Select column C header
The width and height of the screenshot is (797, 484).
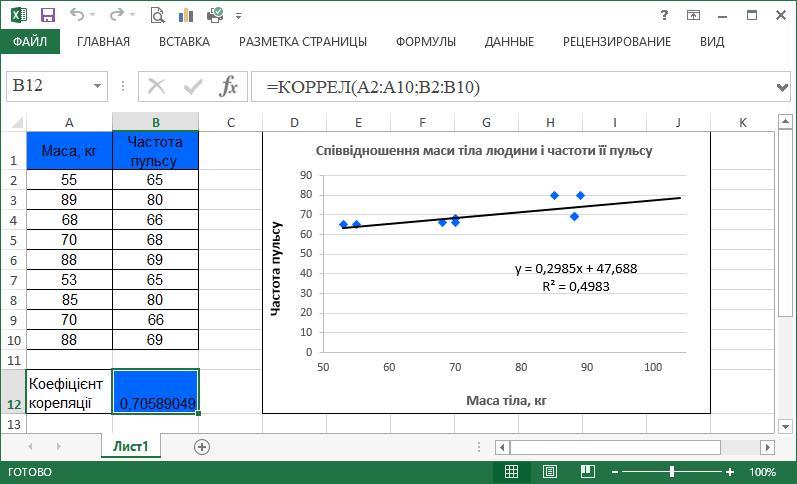[231, 123]
